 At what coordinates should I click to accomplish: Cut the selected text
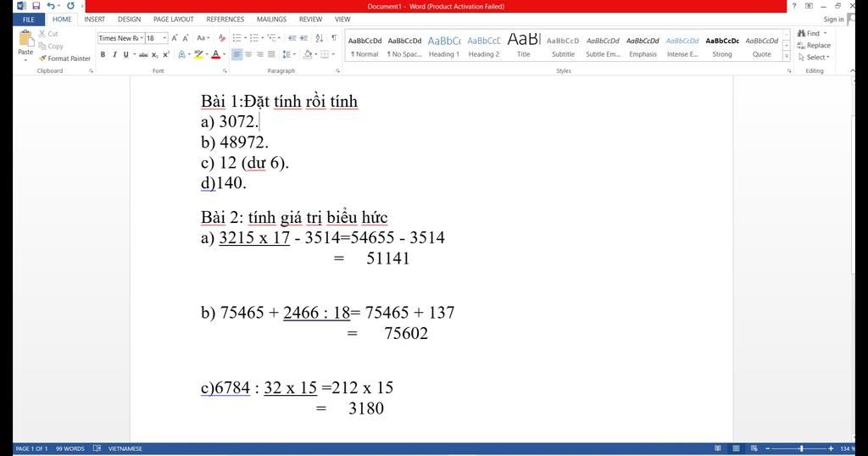click(48, 34)
